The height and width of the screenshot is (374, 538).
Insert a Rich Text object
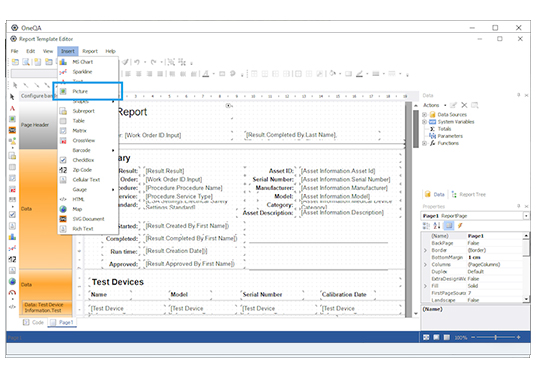coord(88,229)
